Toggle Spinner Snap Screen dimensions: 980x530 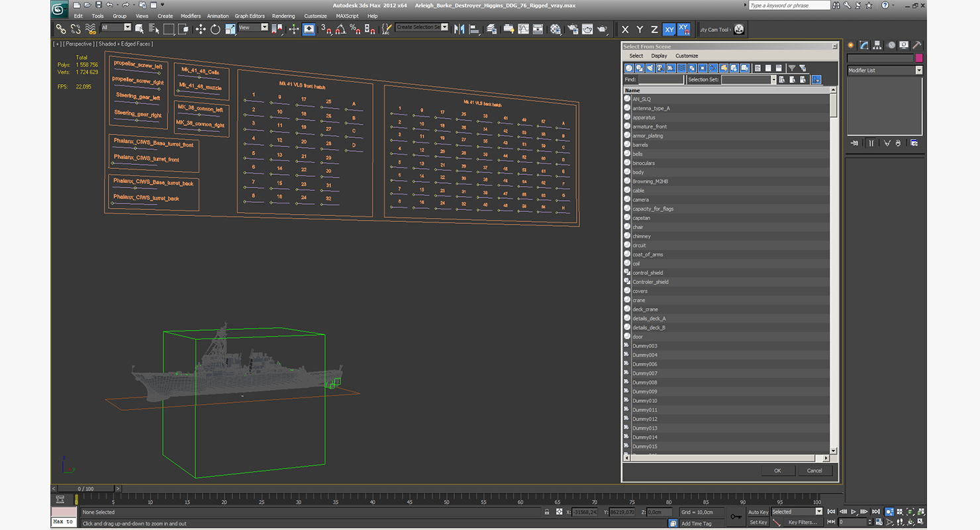tap(369, 29)
